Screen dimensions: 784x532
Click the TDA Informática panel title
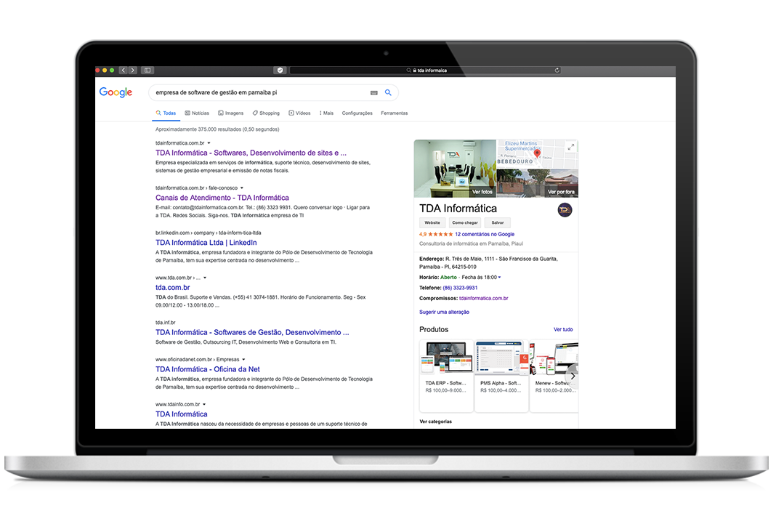[458, 209]
